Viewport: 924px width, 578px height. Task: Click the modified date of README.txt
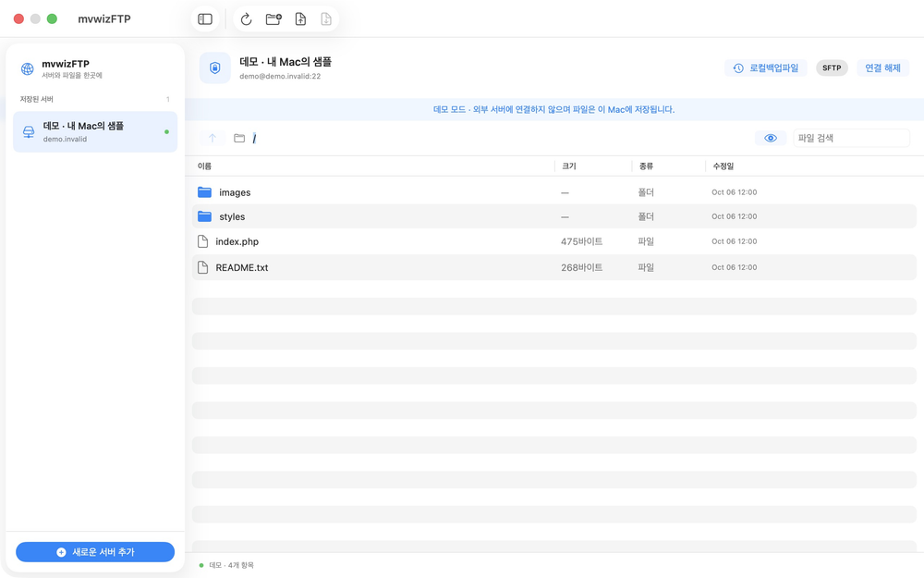[x=735, y=267]
